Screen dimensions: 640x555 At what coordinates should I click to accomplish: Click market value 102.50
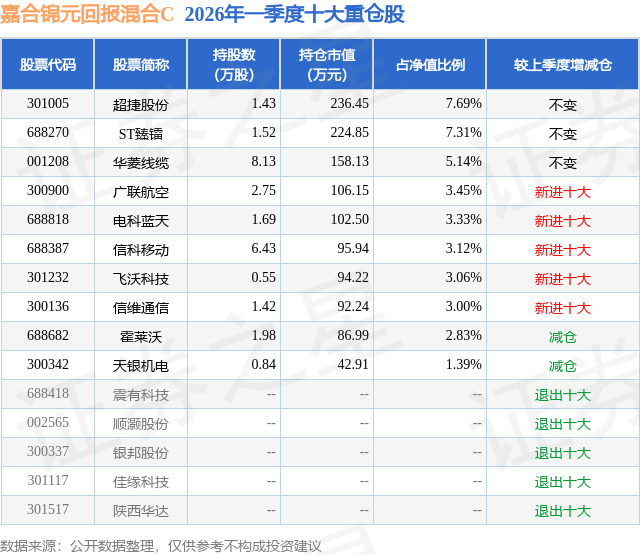pos(349,220)
